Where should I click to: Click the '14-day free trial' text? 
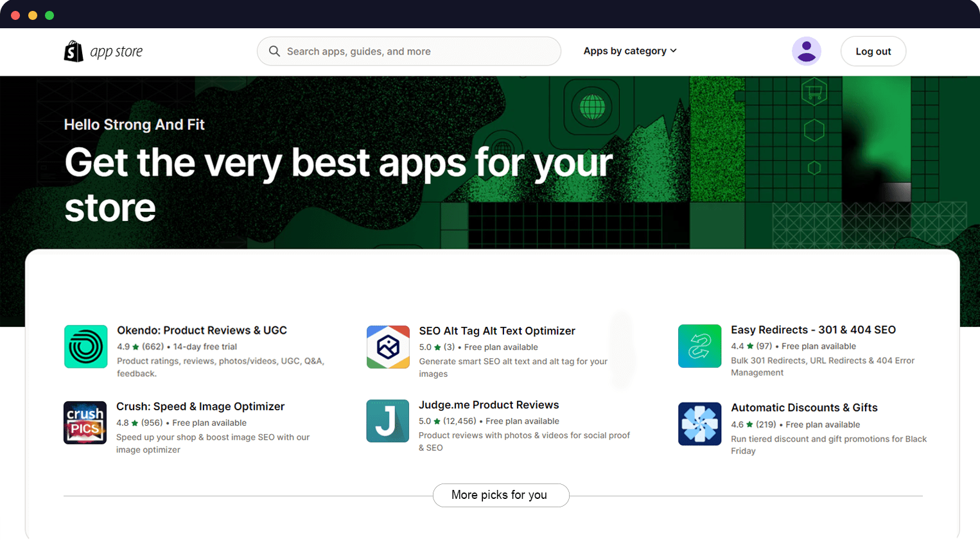click(x=205, y=347)
